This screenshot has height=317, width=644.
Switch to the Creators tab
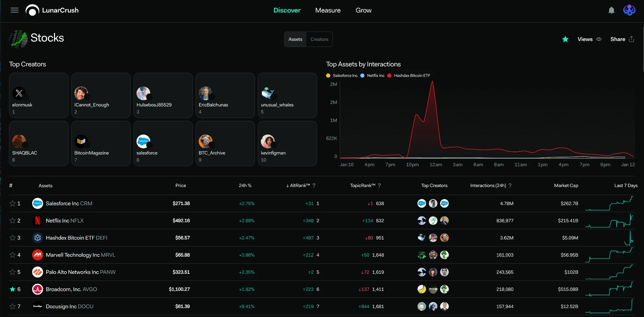319,39
